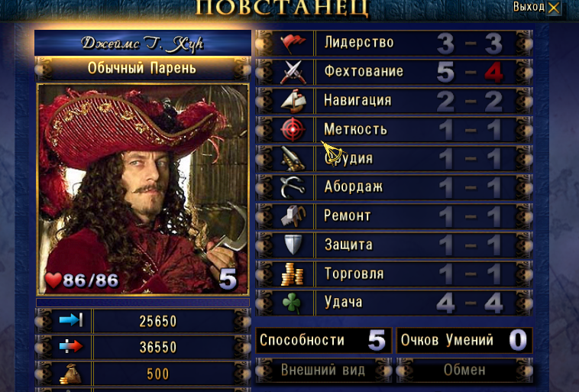Image resolution: width=579 pixels, height=392 pixels.
Task: Select the shield Defense icon
Action: click(x=293, y=245)
